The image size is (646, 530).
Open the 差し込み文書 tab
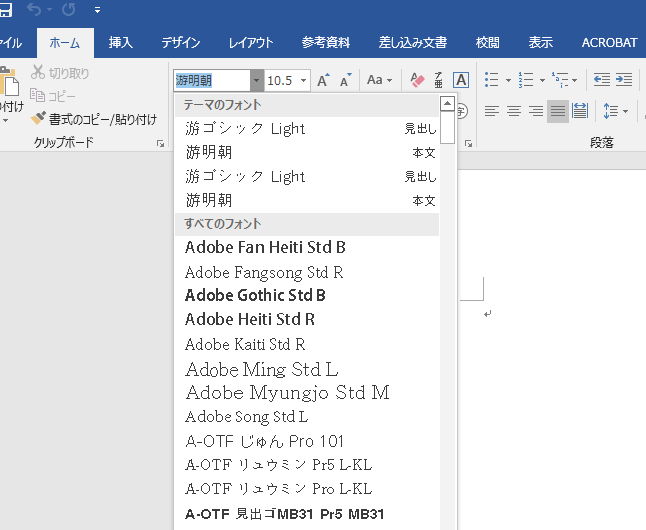[x=412, y=43]
